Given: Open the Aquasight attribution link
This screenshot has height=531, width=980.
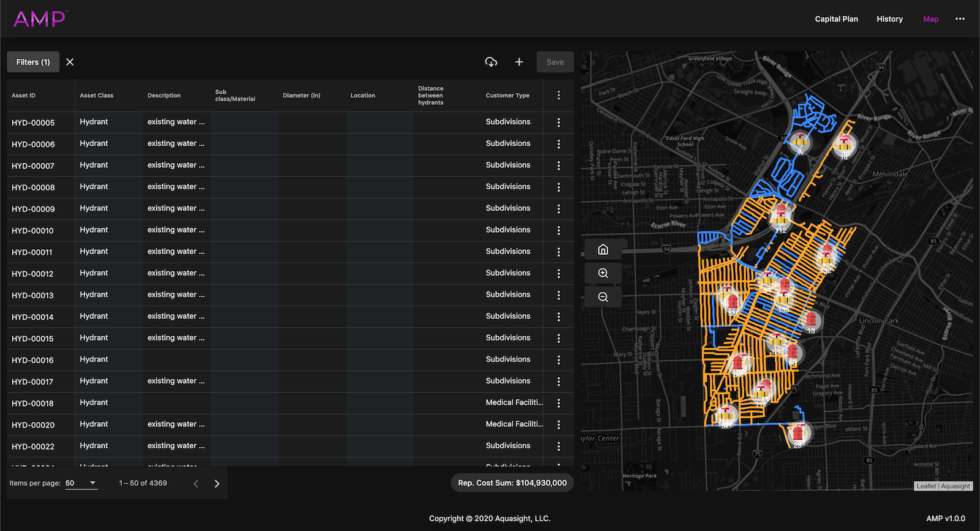Looking at the screenshot, I should 956,486.
